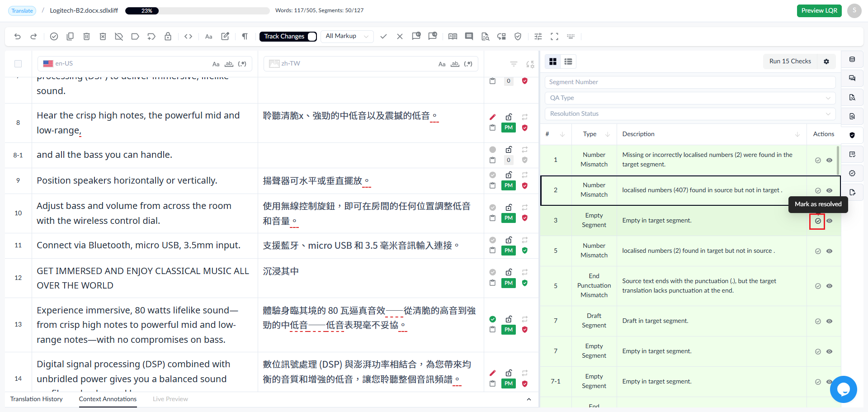Toggle case-sensitive Aa in en-US search
The height and width of the screenshot is (412, 868).
click(216, 64)
